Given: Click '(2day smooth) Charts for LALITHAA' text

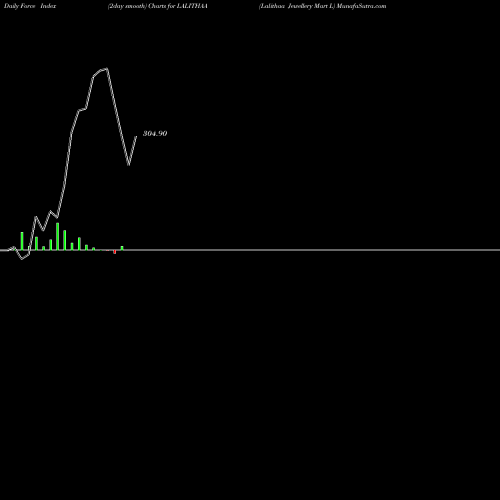Looking at the screenshot, I should (x=158, y=6).
